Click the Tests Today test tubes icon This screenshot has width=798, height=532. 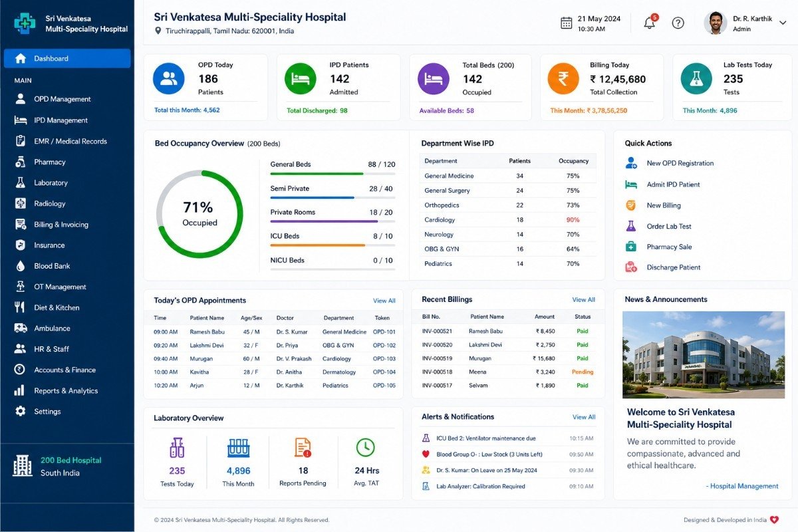(x=177, y=448)
